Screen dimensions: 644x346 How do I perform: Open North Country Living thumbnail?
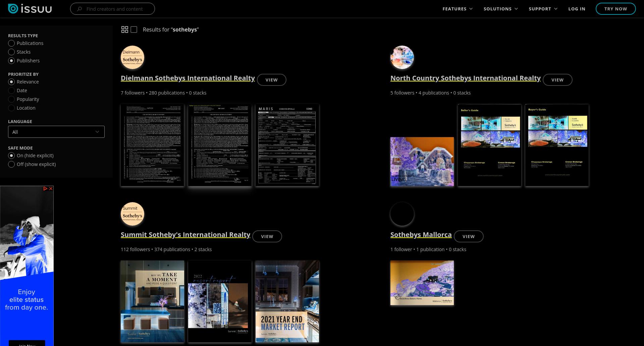point(422,162)
